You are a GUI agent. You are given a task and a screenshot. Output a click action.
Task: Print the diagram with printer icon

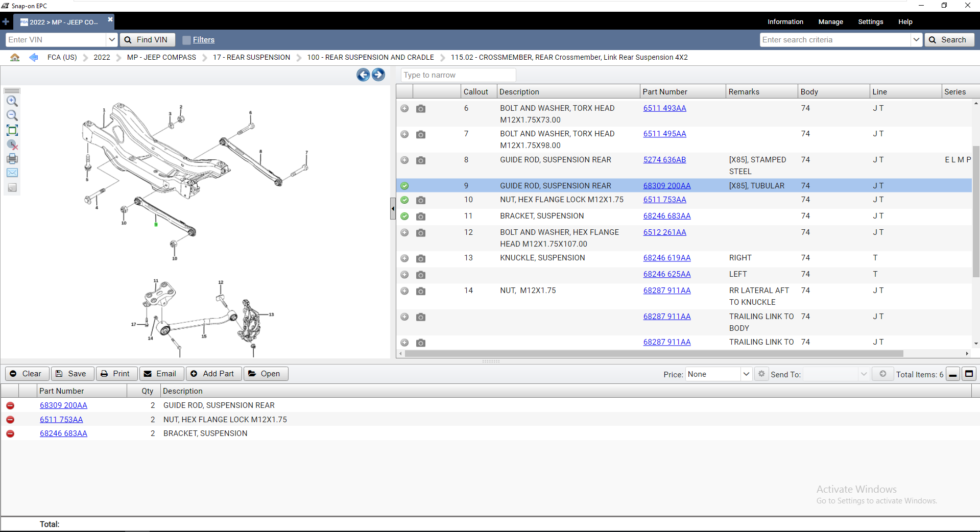click(12, 159)
